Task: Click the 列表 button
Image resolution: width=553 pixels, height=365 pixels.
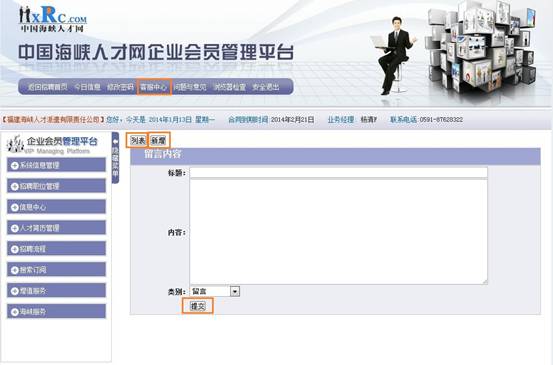Action: [137, 141]
